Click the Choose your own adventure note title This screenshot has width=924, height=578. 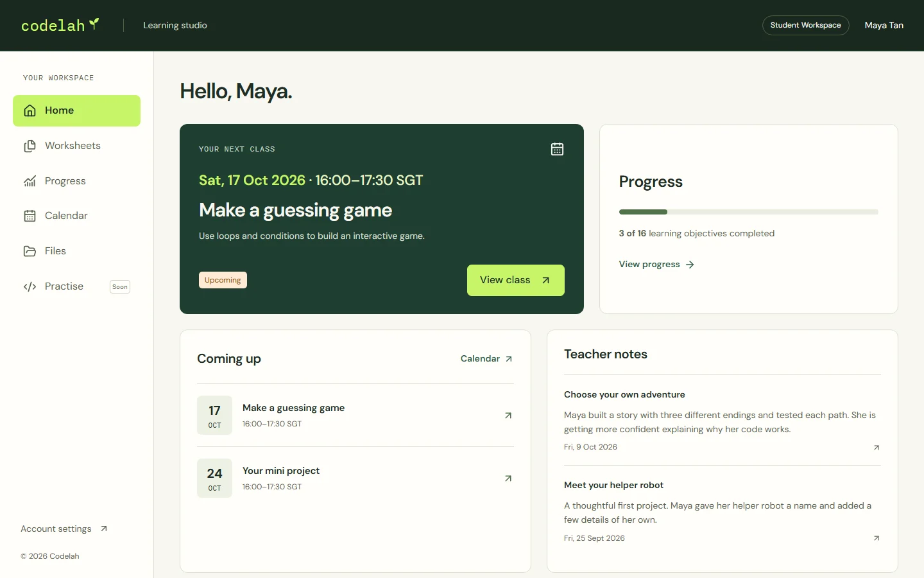pyautogui.click(x=624, y=394)
